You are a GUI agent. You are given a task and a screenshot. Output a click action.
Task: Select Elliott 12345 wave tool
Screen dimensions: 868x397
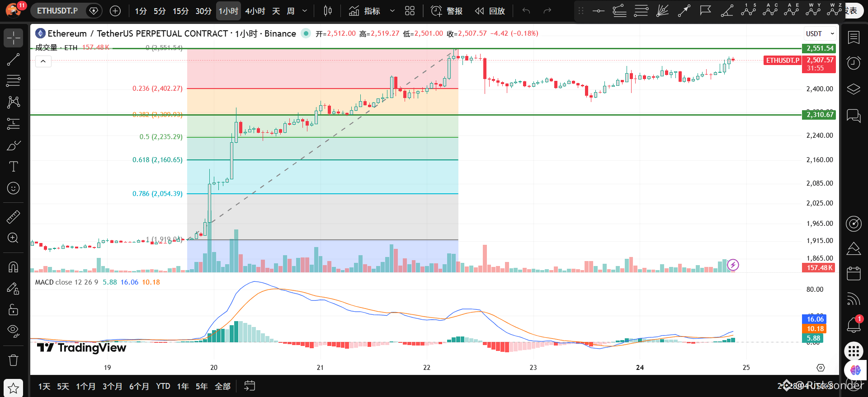click(x=749, y=10)
